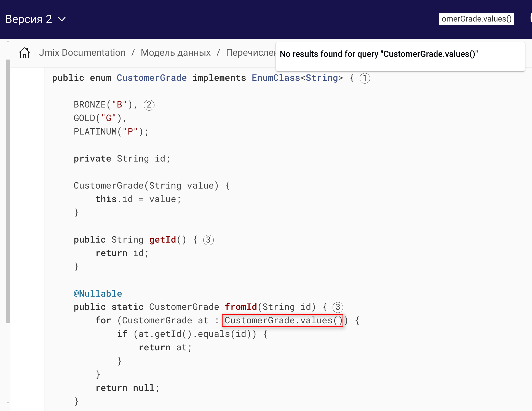Image resolution: width=532 pixels, height=411 pixels.
Task: Click the BRONZE("B") constant
Action: coord(103,105)
